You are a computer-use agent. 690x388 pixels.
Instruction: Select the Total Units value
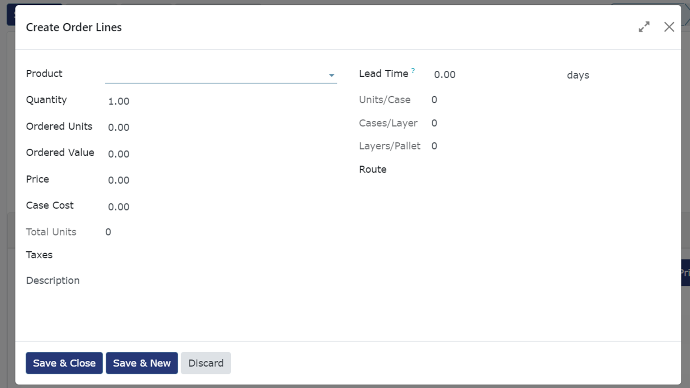pyautogui.click(x=108, y=232)
